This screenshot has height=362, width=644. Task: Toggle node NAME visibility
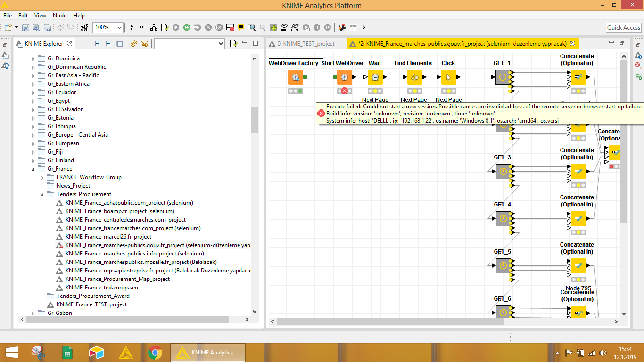click(x=295, y=27)
